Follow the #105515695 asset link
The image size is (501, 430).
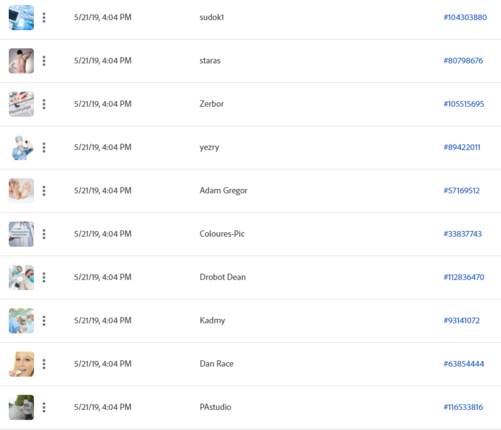(x=464, y=104)
